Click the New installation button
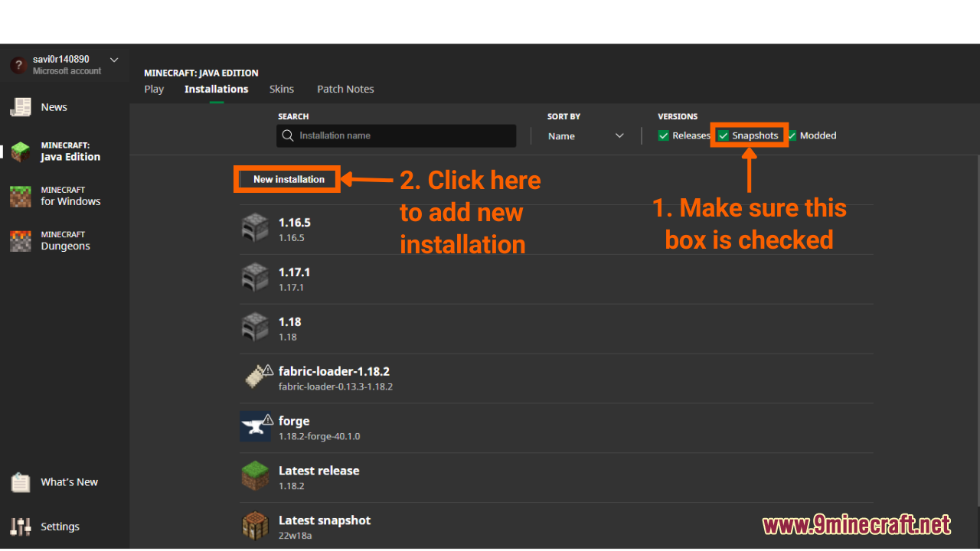The height and width of the screenshot is (551, 980). tap(289, 179)
